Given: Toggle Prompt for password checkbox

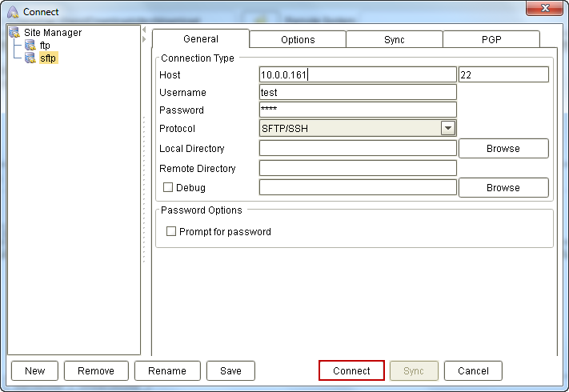Looking at the screenshot, I should tap(171, 232).
